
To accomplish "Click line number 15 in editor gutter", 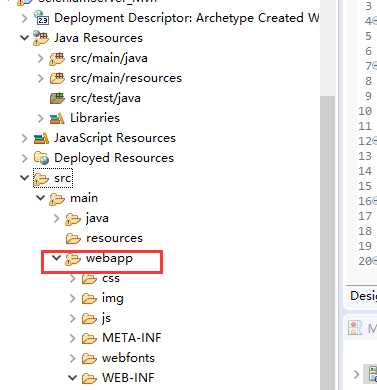I will [365, 186].
